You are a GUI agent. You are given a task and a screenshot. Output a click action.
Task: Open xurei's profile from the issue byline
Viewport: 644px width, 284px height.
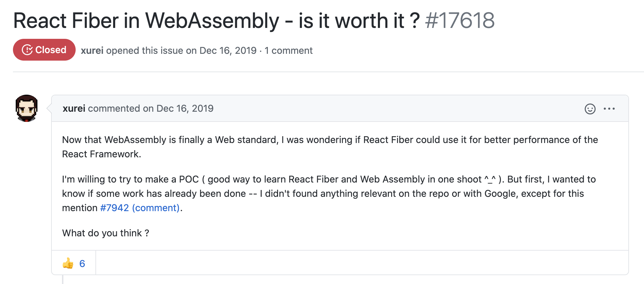pos(92,50)
